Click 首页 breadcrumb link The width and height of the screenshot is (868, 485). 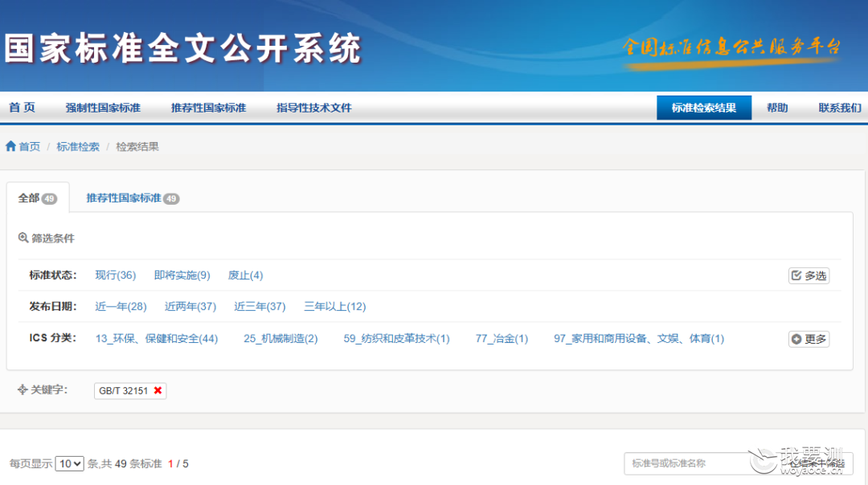(30, 147)
